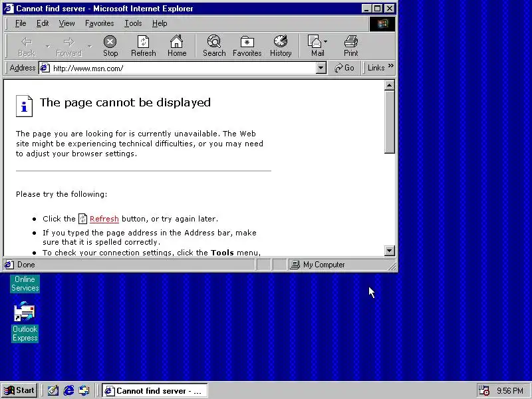Open the Favorites menu
Screen dimensions: 532x399
pyautogui.click(x=99, y=23)
